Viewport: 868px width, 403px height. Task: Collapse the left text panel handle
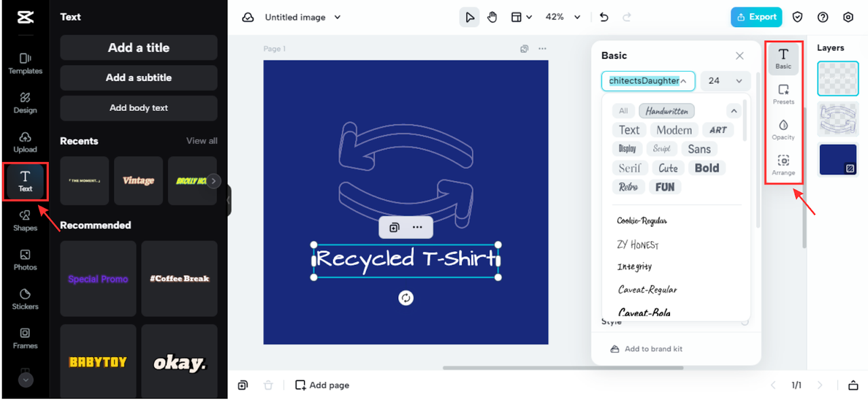[229, 200]
